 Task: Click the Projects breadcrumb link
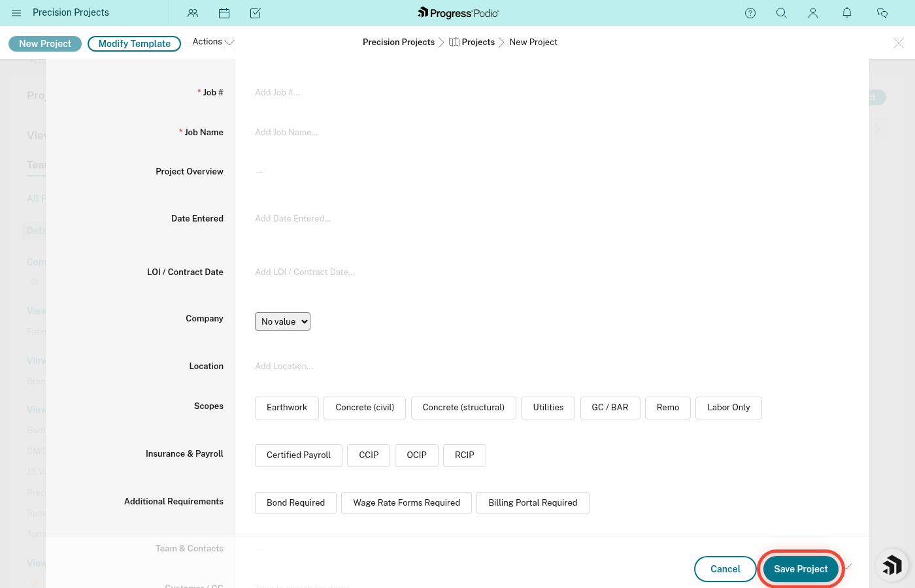[478, 42]
